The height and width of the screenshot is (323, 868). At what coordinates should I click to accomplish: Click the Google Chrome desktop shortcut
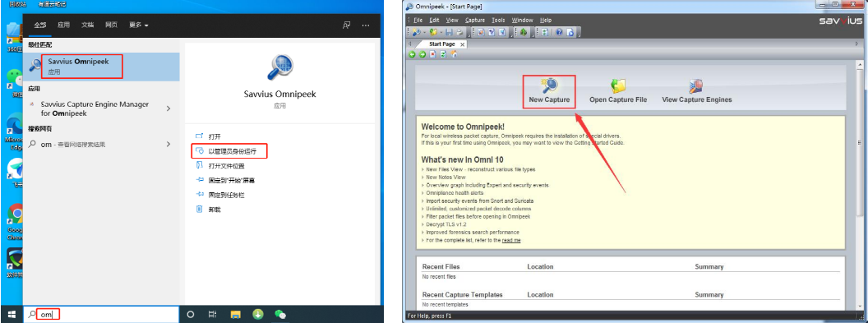15,214
